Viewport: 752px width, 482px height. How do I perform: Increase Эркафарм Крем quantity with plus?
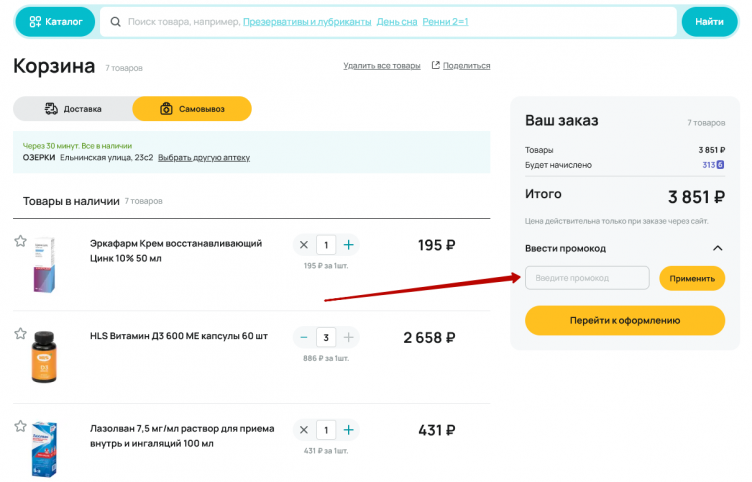[348, 245]
